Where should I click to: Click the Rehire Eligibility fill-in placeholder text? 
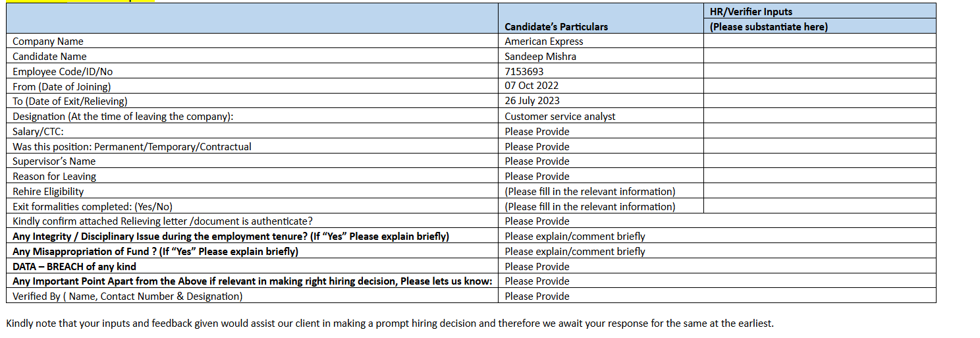click(589, 192)
